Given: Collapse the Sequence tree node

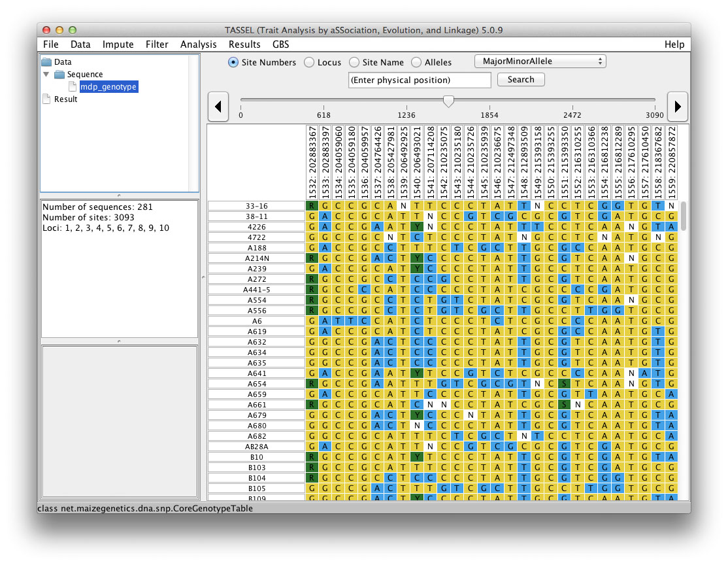Looking at the screenshot, I should coord(46,75).
